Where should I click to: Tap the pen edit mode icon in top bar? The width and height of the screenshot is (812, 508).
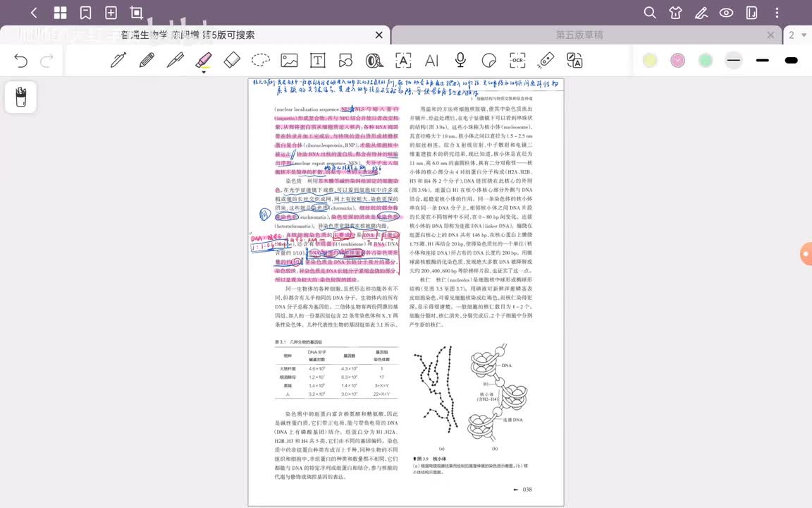pos(701,13)
